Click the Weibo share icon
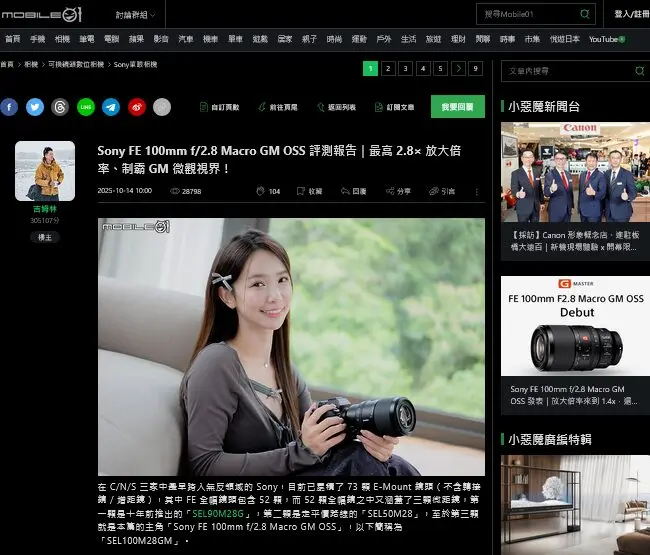The height and width of the screenshot is (555, 650). click(x=137, y=107)
